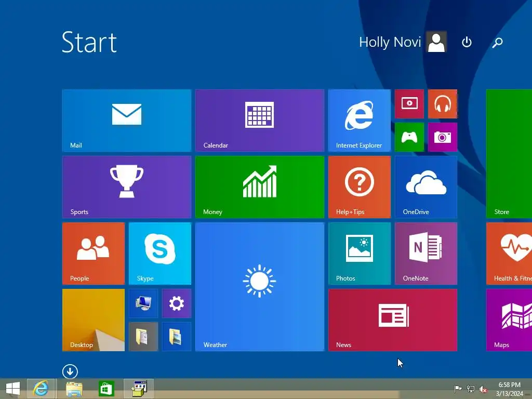
Task: Open the OneNote tile
Action: coord(426,254)
